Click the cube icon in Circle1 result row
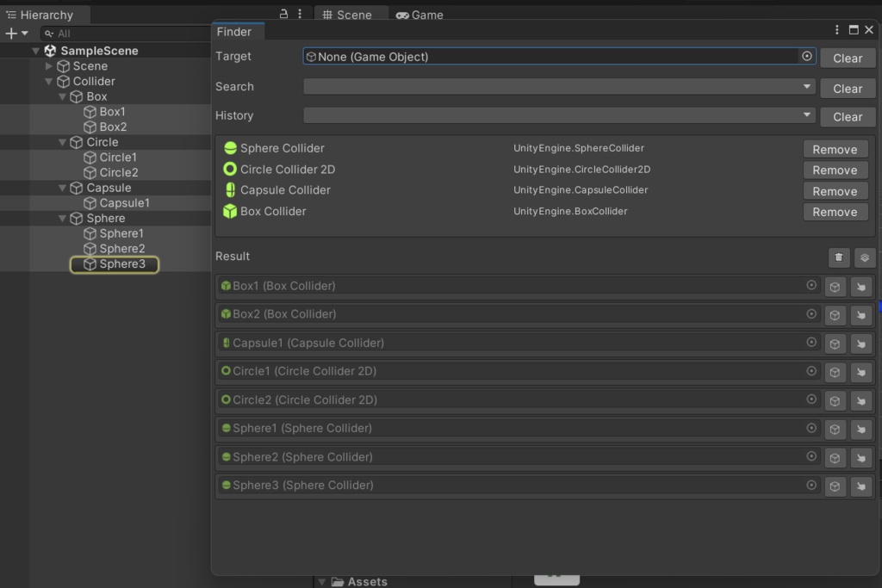Screen dimensions: 882x588 tap(835, 372)
